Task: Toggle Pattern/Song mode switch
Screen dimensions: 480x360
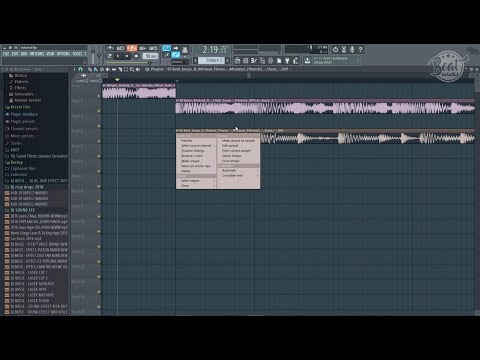Action: tap(109, 56)
